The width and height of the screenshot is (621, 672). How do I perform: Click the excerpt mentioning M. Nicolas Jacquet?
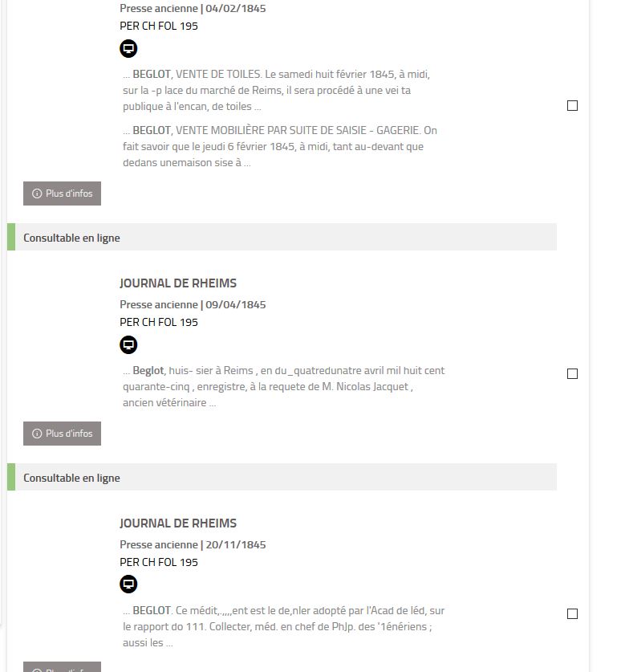tap(282, 386)
